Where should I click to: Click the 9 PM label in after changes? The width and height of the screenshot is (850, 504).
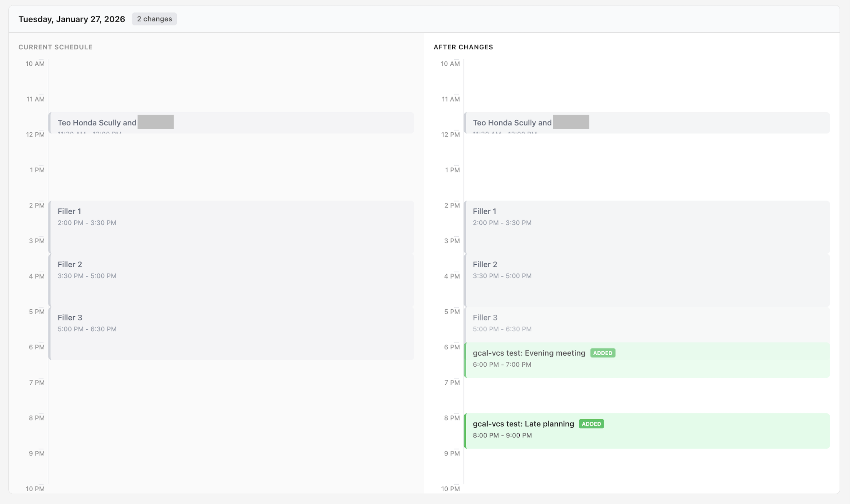(452, 453)
